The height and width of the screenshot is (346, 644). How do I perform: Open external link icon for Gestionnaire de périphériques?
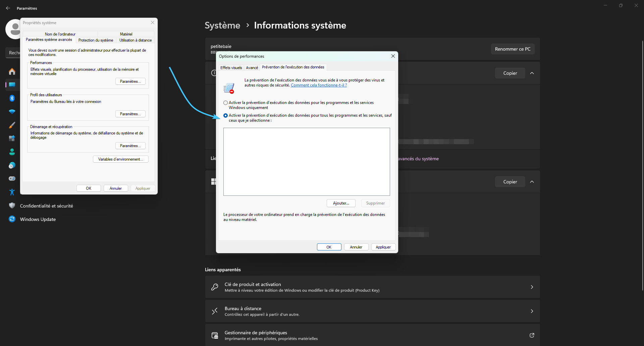(x=532, y=335)
